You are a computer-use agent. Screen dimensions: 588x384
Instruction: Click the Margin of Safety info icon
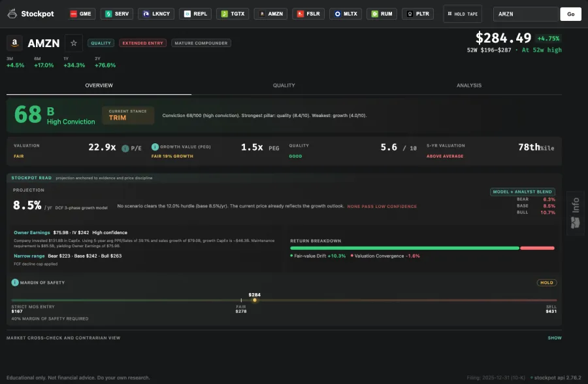[15, 283]
